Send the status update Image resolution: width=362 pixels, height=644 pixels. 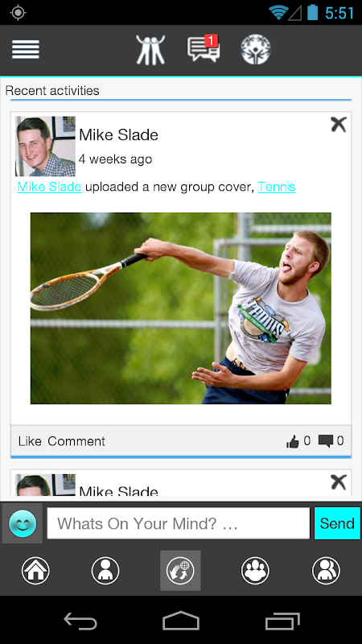pyautogui.click(x=337, y=523)
